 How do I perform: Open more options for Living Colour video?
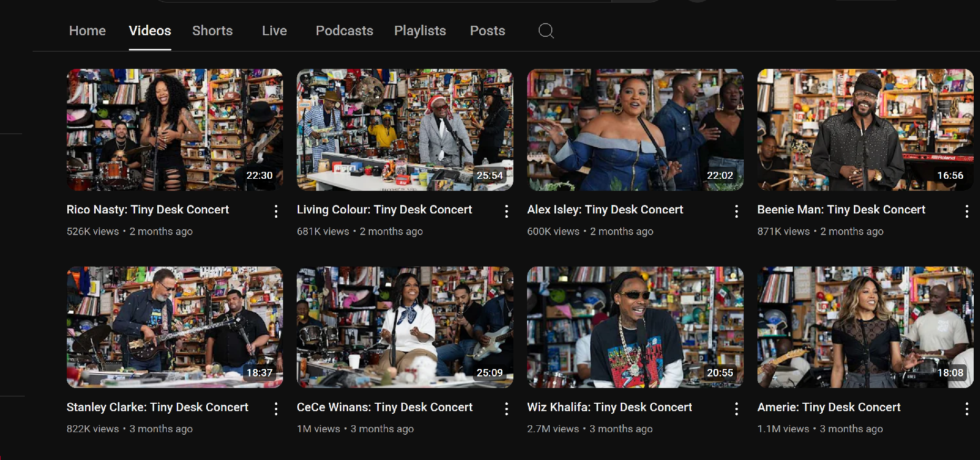[507, 211]
